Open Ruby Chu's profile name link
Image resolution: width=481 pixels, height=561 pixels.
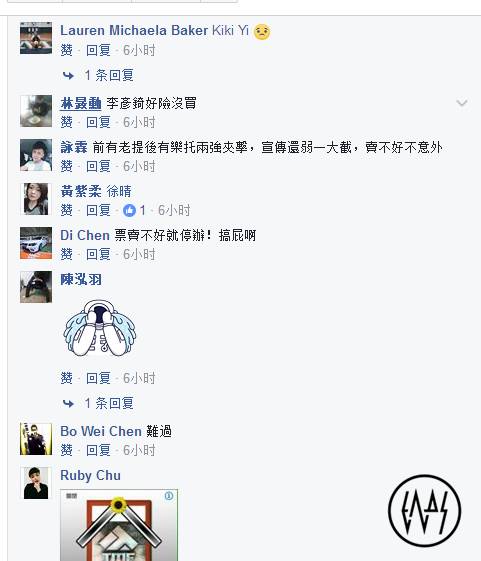[x=91, y=475]
